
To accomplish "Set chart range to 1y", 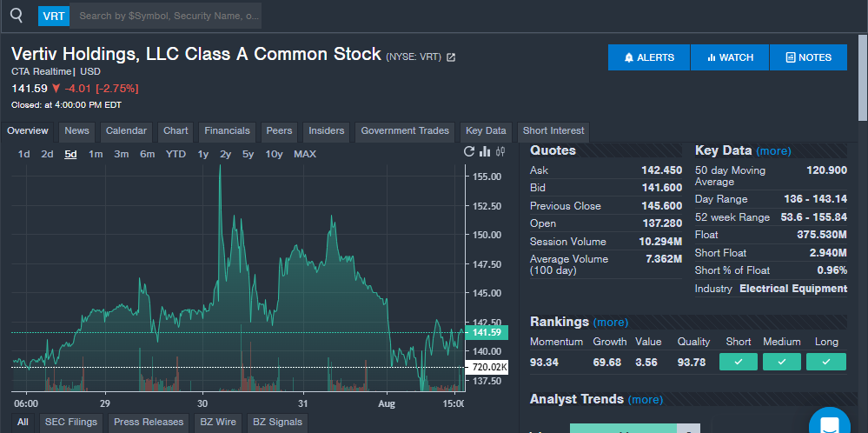I will point(203,154).
